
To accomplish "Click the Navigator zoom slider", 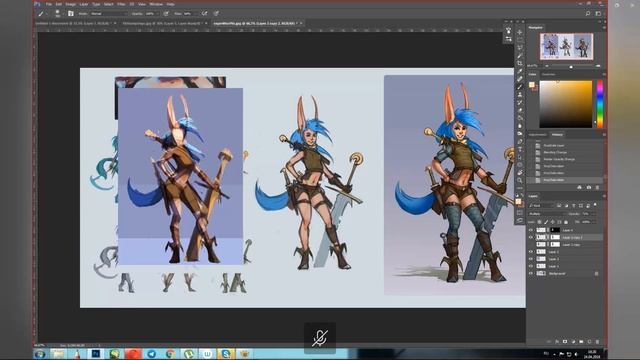I will tap(571, 66).
